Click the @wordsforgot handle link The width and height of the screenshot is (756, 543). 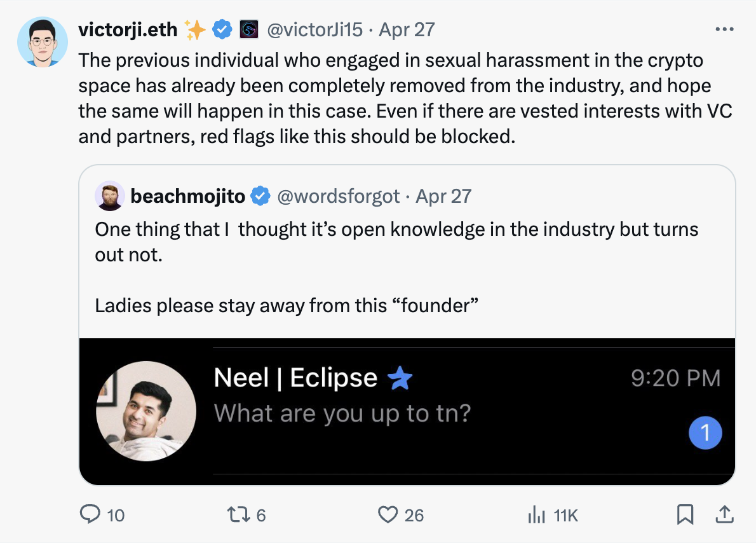click(x=339, y=196)
